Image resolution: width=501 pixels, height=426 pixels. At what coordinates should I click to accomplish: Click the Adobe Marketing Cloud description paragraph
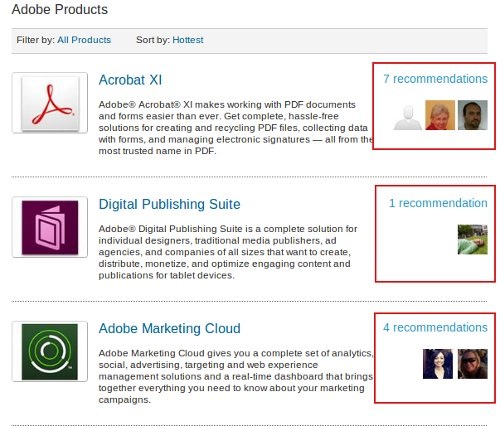pos(236,376)
